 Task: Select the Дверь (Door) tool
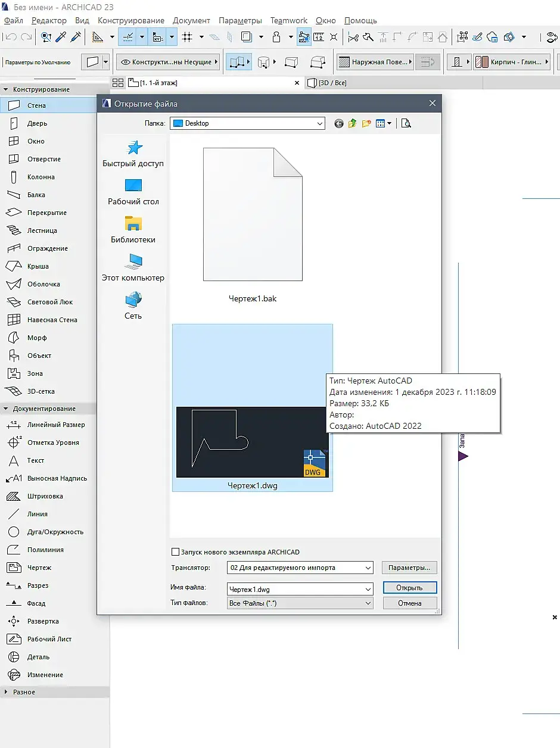[37, 123]
